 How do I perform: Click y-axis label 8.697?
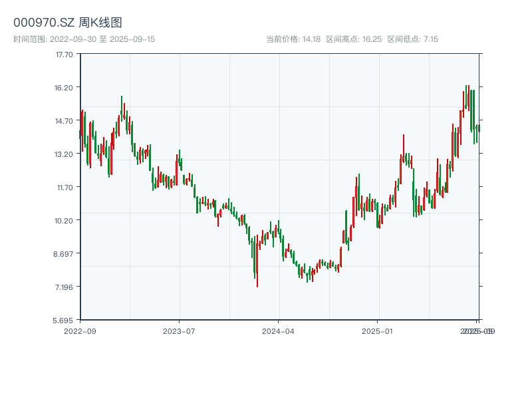click(x=63, y=254)
